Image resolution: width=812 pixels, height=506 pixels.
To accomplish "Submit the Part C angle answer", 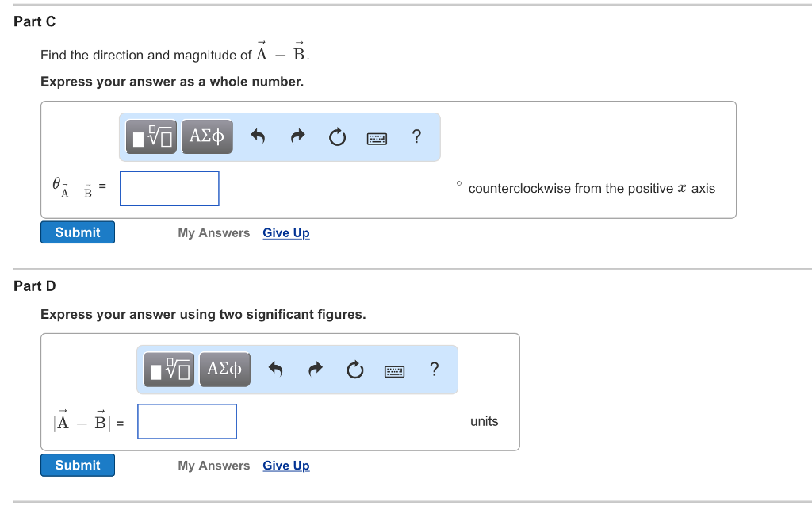I will coord(78,232).
